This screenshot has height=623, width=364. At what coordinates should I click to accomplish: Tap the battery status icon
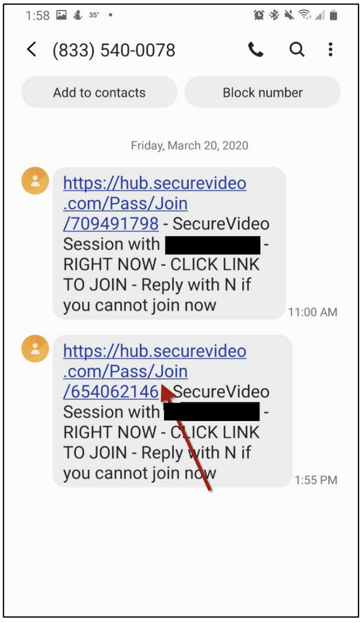[334, 16]
